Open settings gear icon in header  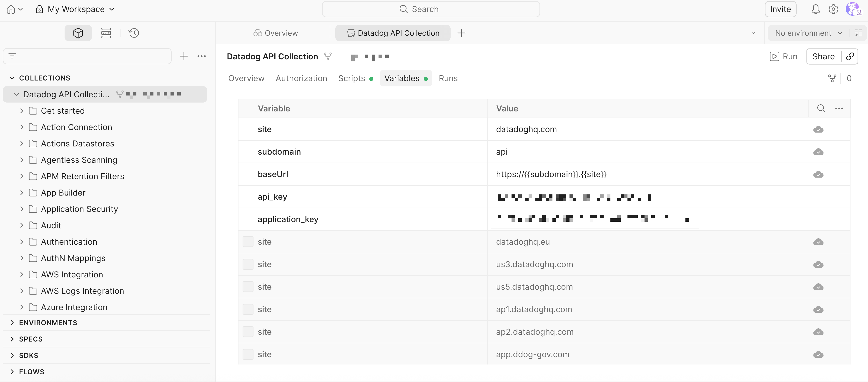pyautogui.click(x=833, y=9)
